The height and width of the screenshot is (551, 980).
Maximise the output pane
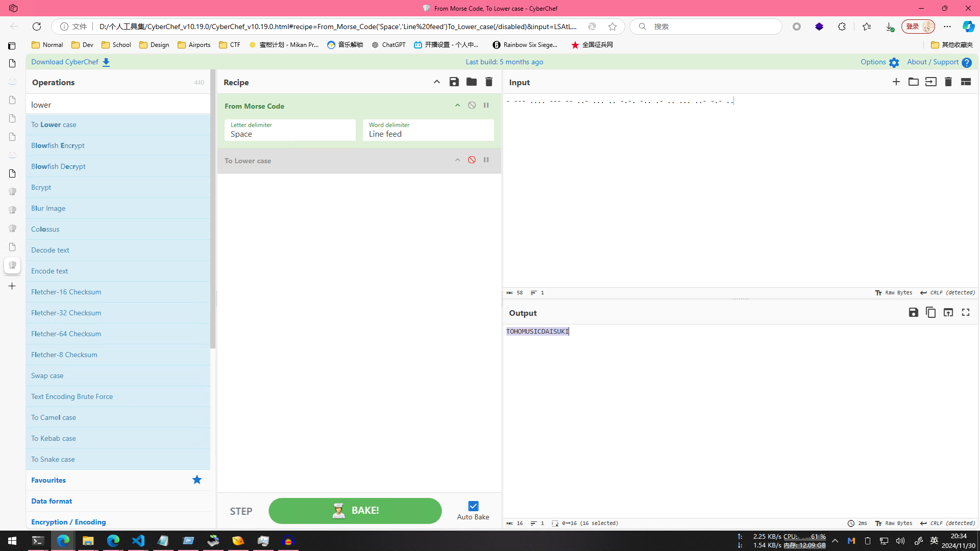(x=965, y=313)
